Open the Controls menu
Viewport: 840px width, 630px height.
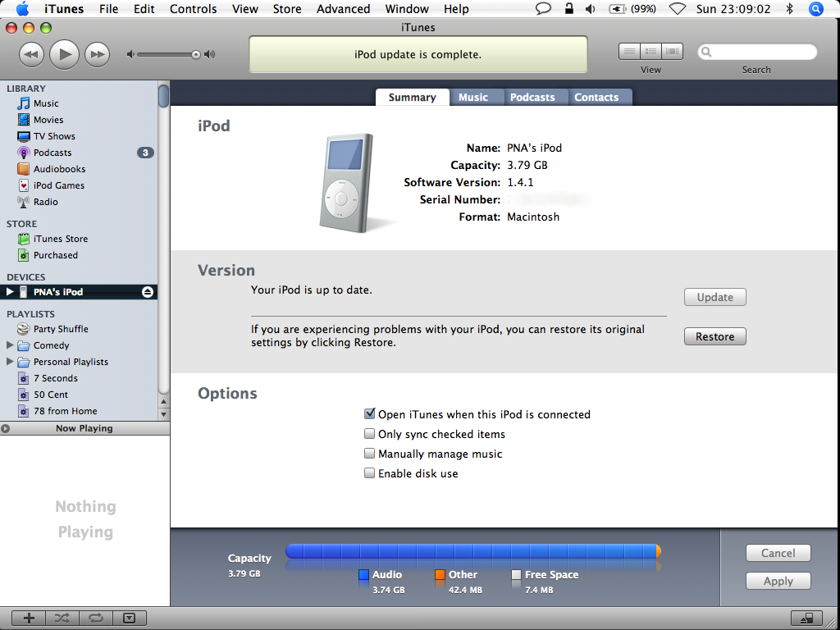194,9
